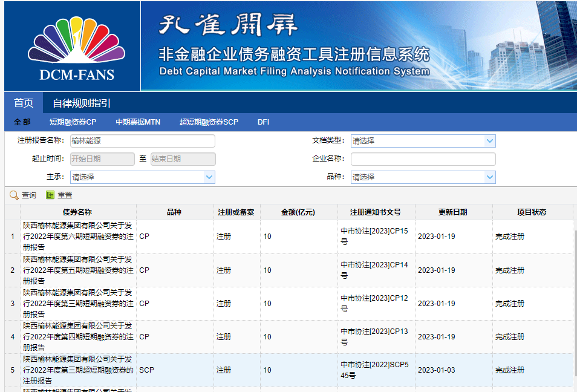Select the 中期票据MTN tab
Viewport: 577px width, 392px height.
(138, 122)
